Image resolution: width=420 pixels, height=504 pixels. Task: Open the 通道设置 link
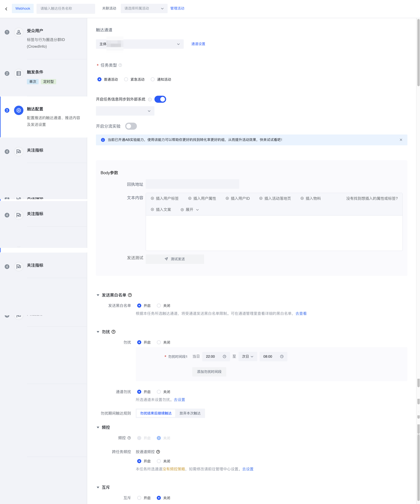click(x=198, y=44)
